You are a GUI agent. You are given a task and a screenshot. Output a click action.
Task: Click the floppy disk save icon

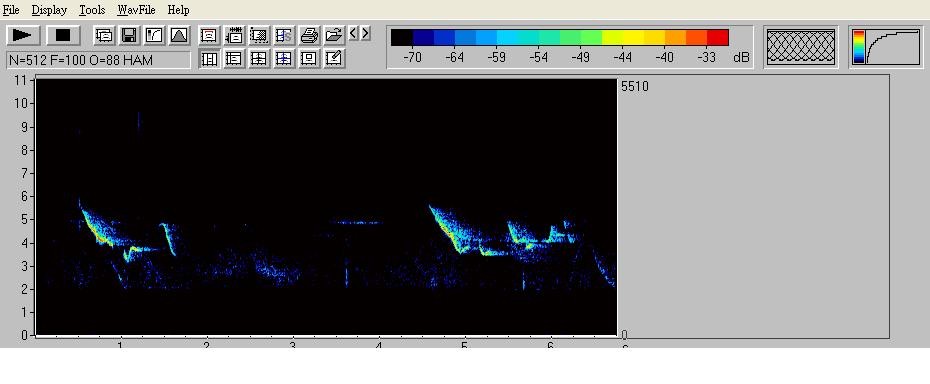point(129,36)
